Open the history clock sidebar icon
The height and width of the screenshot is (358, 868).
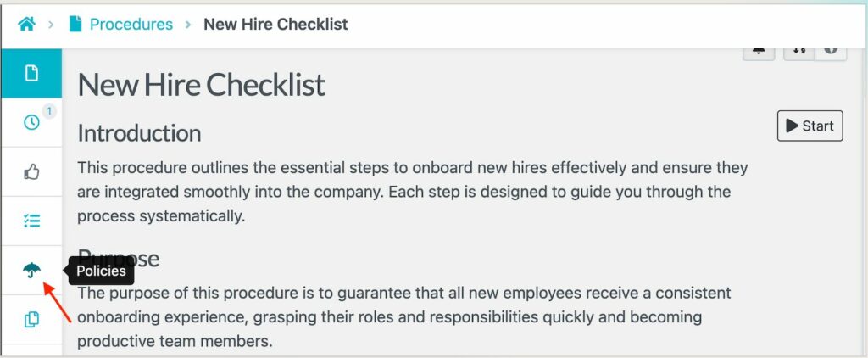31,122
